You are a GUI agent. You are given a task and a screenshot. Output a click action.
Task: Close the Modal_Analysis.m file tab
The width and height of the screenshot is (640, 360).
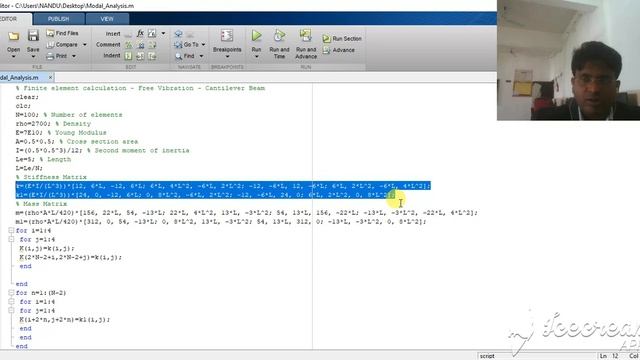pos(50,77)
